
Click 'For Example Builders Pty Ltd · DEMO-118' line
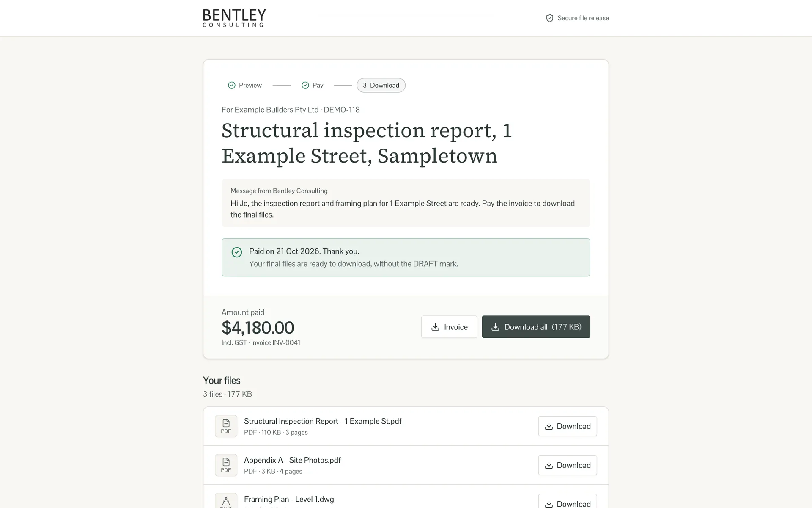pyautogui.click(x=291, y=110)
